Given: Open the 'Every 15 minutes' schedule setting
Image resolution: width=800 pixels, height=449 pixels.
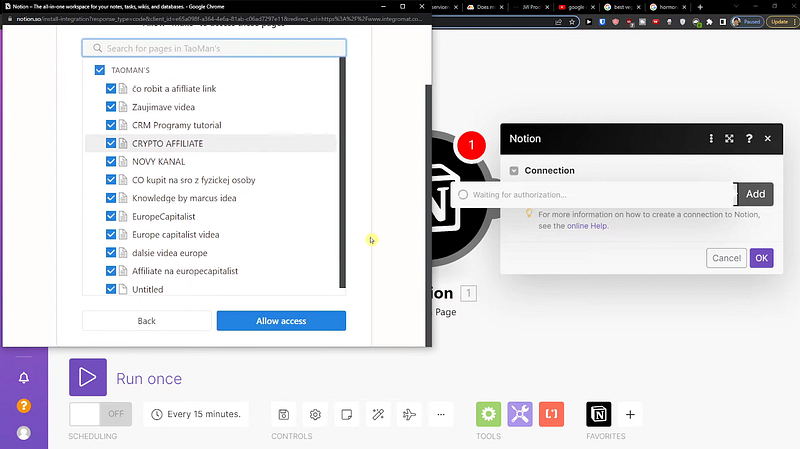Looking at the screenshot, I should click(196, 414).
